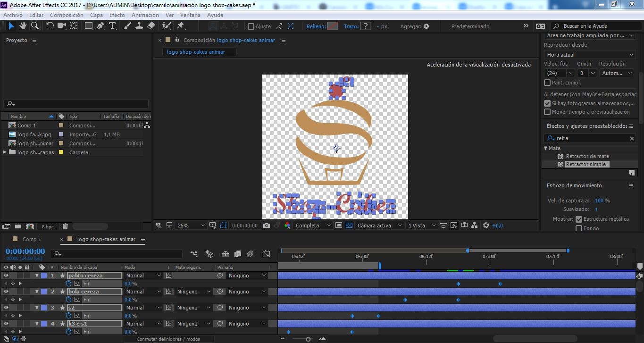Screen dimensions: 644x343
Task: Expand the logo sh...capas folder
Action: [5, 152]
